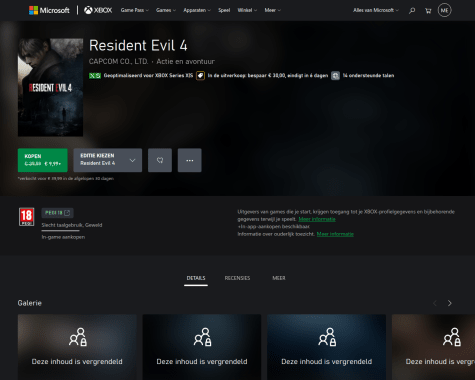Open the Speel nav item
The width and height of the screenshot is (475, 380).
224,10
